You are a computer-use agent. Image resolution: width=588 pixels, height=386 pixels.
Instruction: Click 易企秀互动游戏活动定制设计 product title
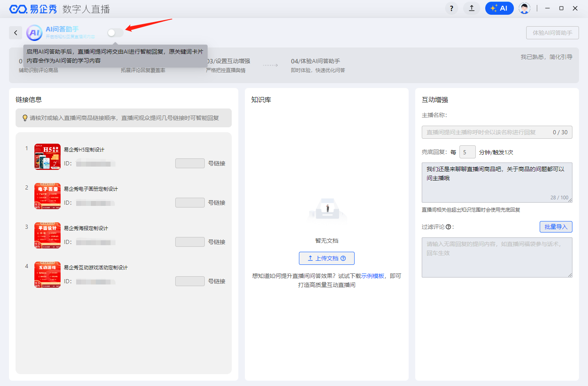pos(96,268)
